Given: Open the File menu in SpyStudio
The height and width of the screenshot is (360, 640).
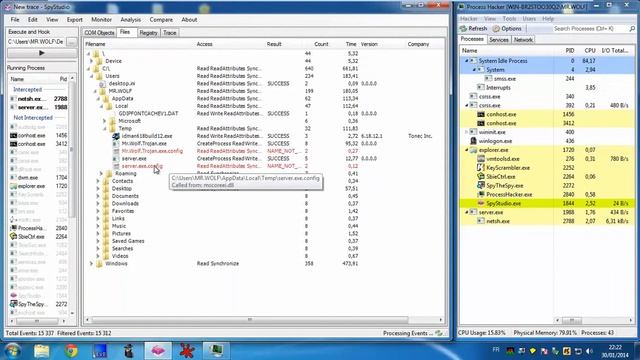Looking at the screenshot, I should [x=15, y=20].
